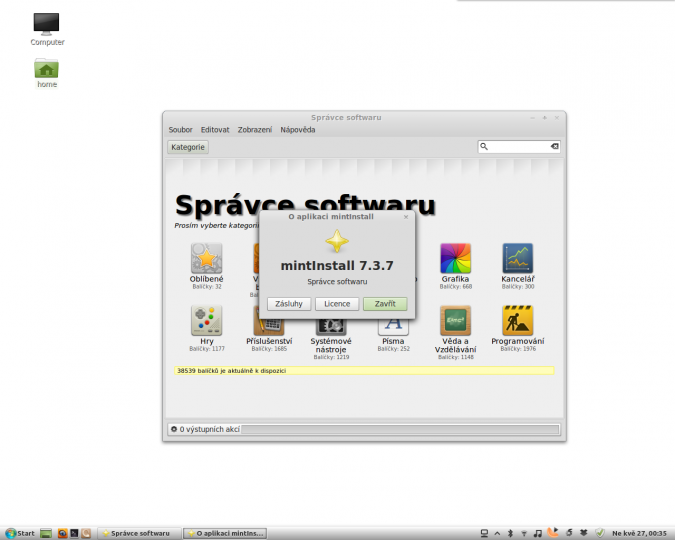The width and height of the screenshot is (675, 540).
Task: Clear search field with the erase icon
Action: [554, 146]
